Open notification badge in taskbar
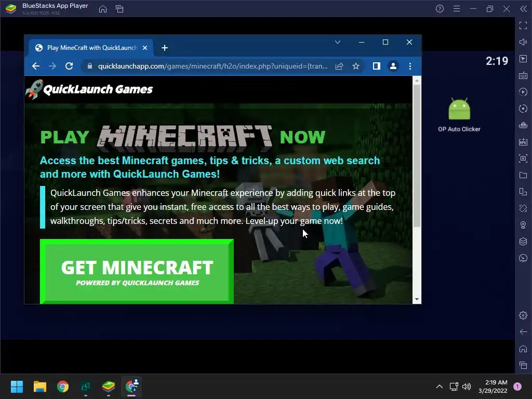 click(x=517, y=387)
